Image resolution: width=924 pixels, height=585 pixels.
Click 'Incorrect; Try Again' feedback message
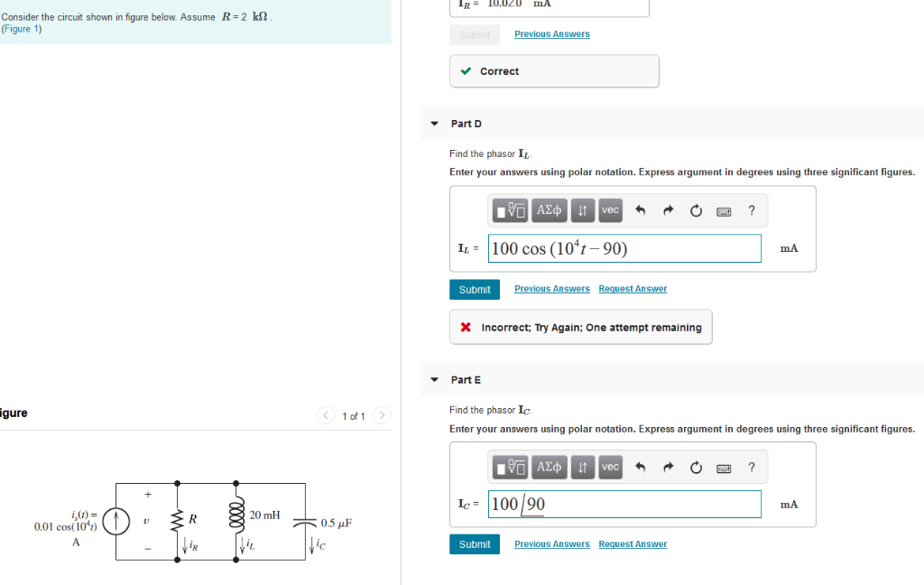pyautogui.click(x=581, y=328)
